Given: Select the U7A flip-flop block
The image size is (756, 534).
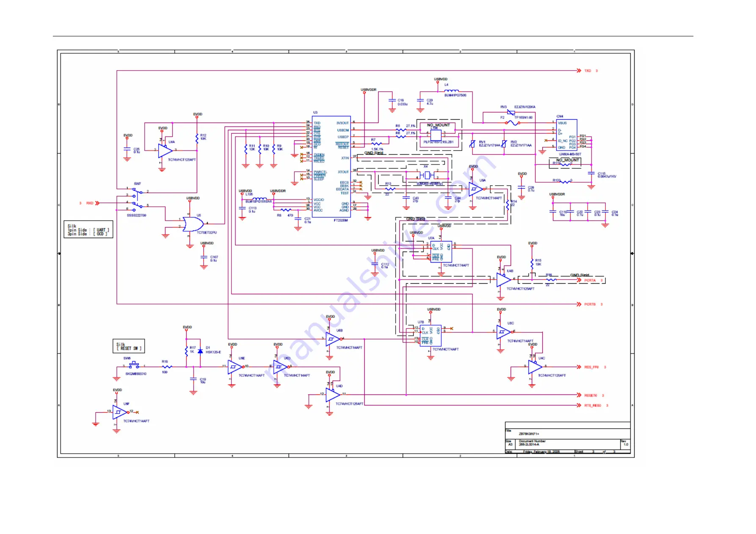Looking at the screenshot, I should click(441, 252).
